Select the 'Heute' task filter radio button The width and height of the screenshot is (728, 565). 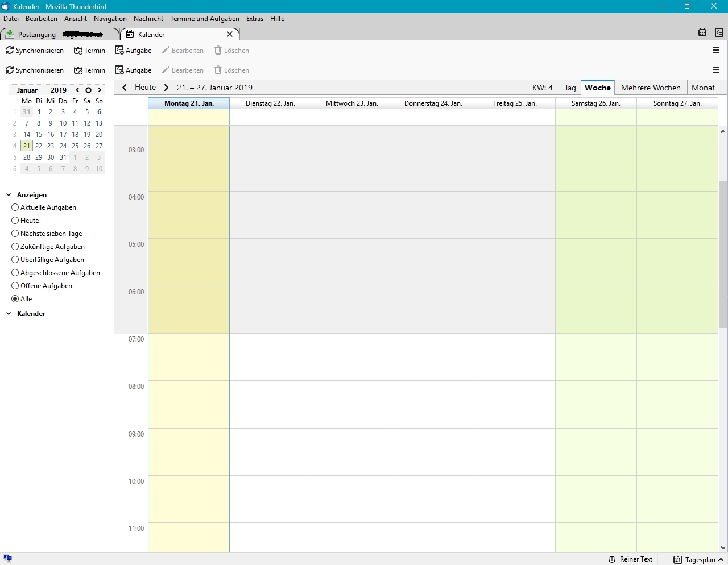pos(15,221)
